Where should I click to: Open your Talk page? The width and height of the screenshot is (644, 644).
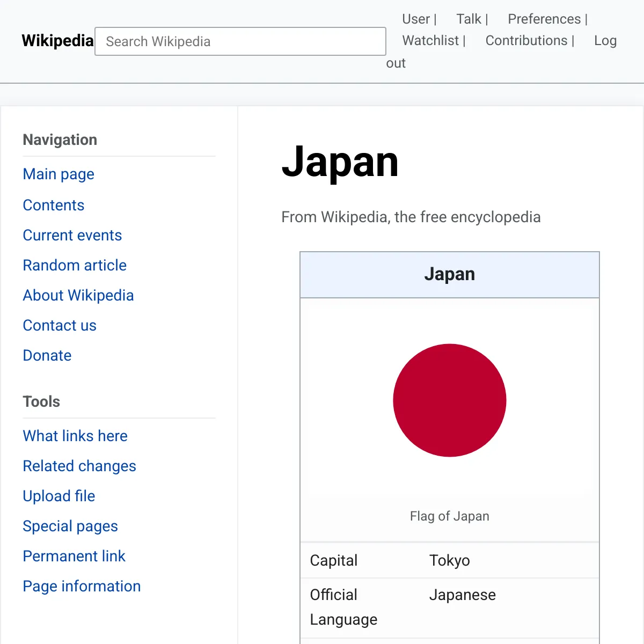click(467, 19)
